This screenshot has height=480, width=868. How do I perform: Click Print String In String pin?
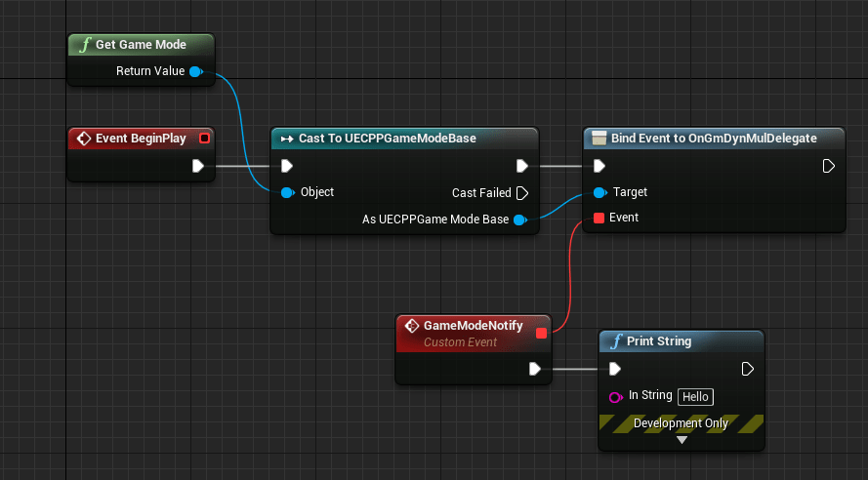[x=615, y=396]
